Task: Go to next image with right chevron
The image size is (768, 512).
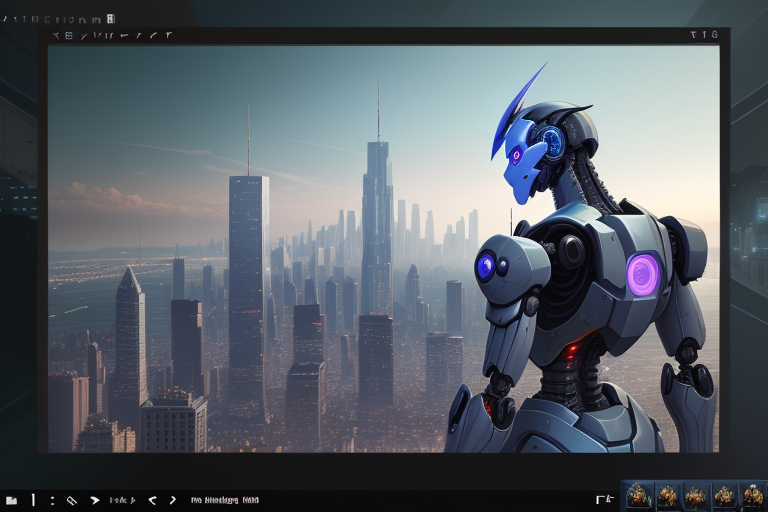Action: click(x=173, y=499)
